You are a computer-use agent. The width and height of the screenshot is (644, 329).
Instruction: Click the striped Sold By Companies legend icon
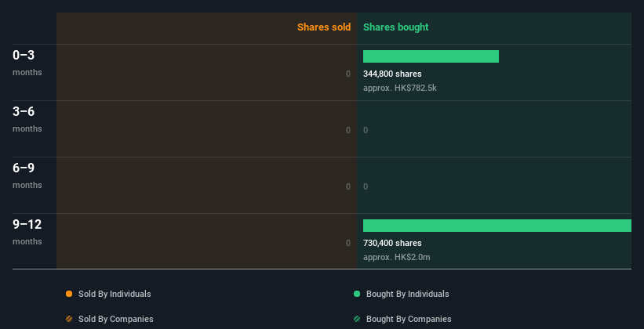pyautogui.click(x=69, y=319)
